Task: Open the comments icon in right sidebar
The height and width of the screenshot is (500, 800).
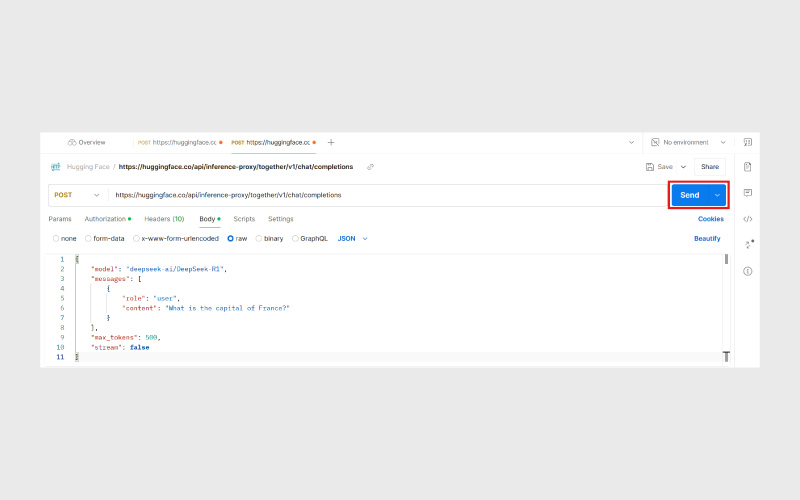Action: pyautogui.click(x=747, y=193)
